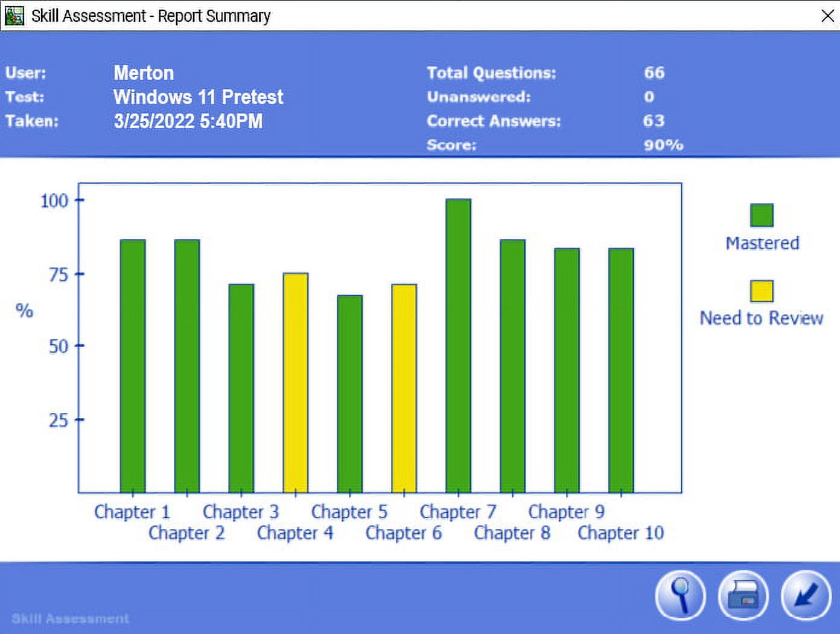840x634 pixels.
Task: Click the Mastered legend text
Action: coord(762,243)
